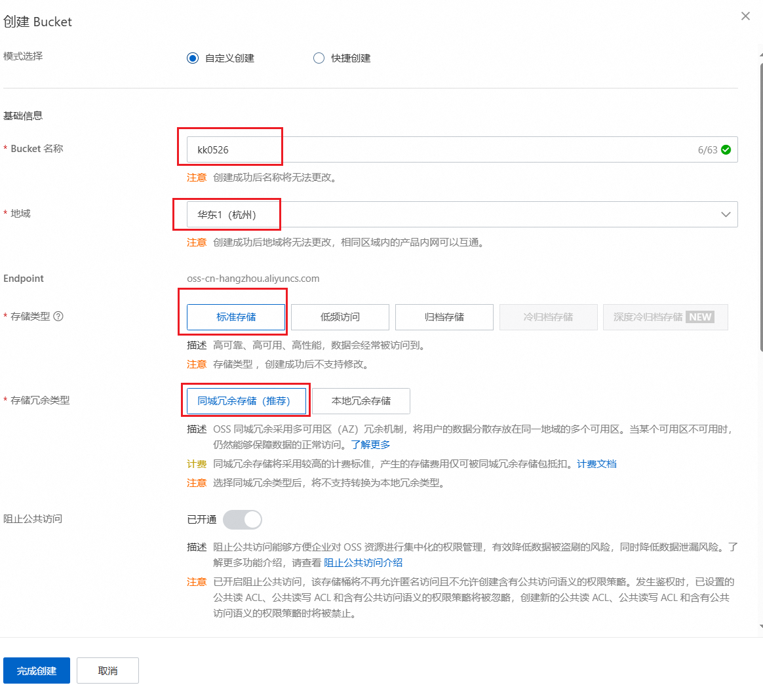Select 标准存储 storage type
Image resolution: width=763 pixels, height=700 pixels.
234,317
